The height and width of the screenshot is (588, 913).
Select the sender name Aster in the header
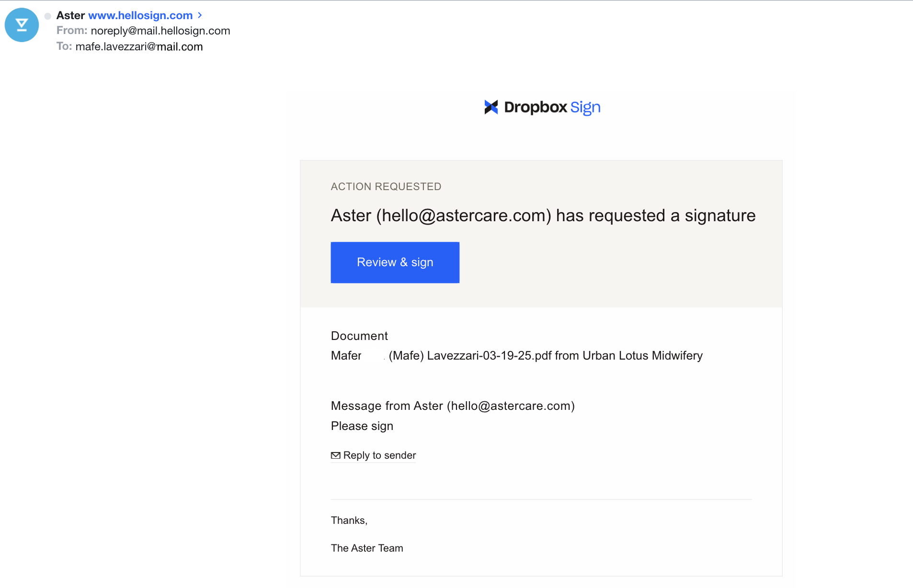[70, 15]
